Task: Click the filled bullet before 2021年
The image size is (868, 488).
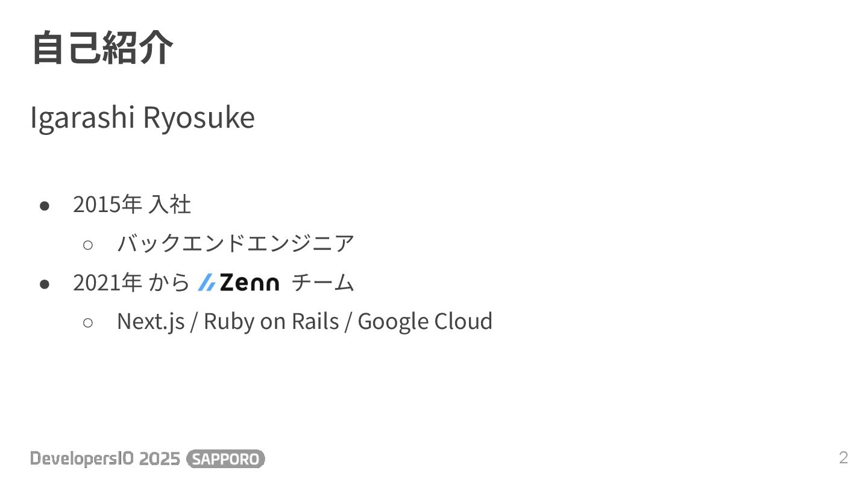Action: pyautogui.click(x=44, y=283)
